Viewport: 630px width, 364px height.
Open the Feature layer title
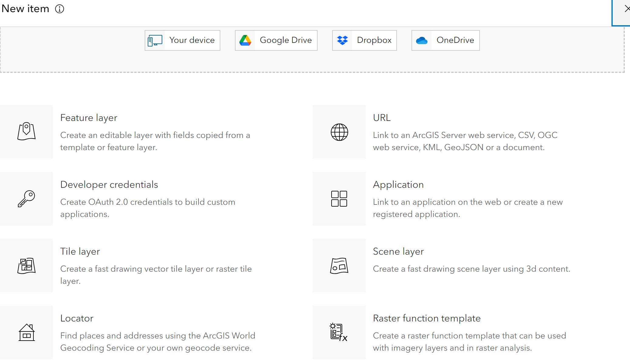(x=89, y=118)
